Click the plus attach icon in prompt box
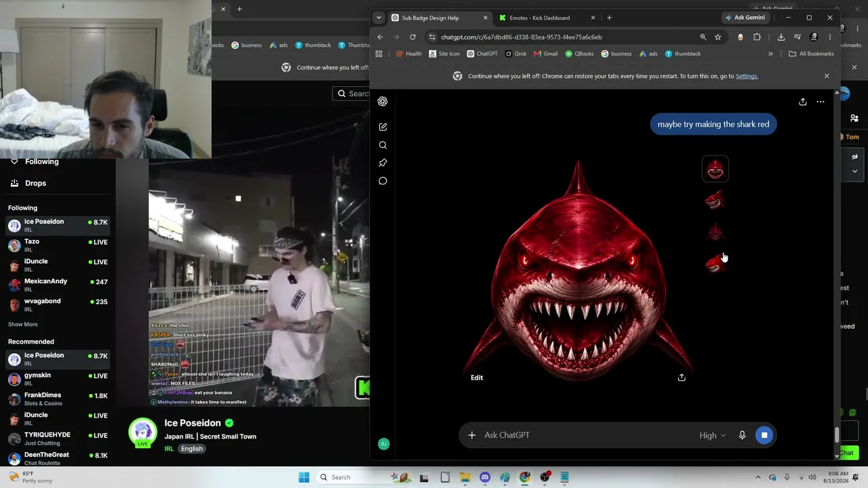This screenshot has width=868, height=488. [x=472, y=435]
